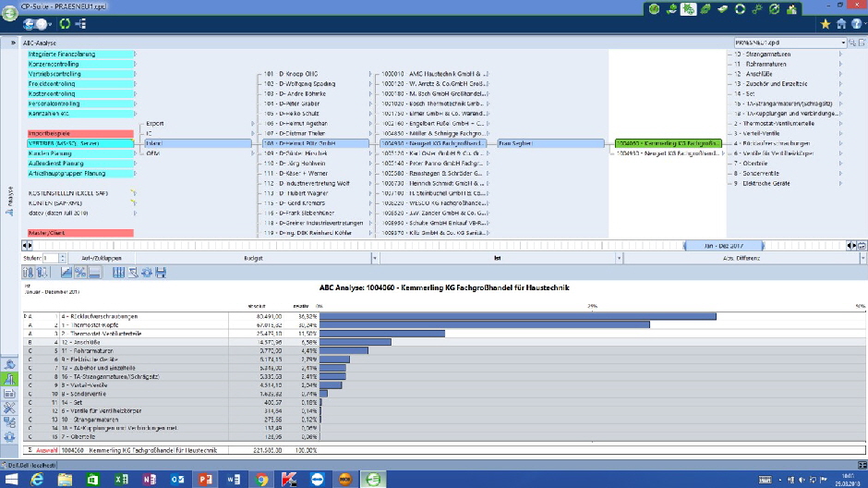This screenshot has width=868, height=488.
Task: Increase the Stufen stepper value
Action: (x=63, y=256)
